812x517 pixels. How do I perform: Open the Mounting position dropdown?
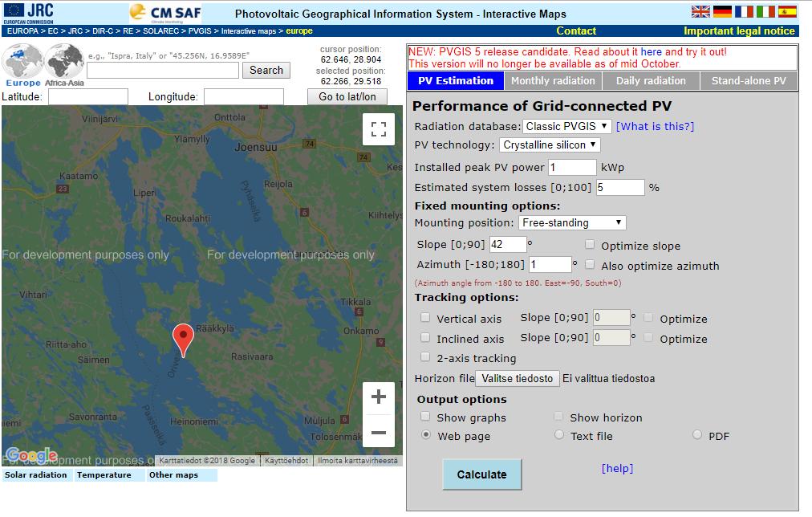(x=572, y=222)
